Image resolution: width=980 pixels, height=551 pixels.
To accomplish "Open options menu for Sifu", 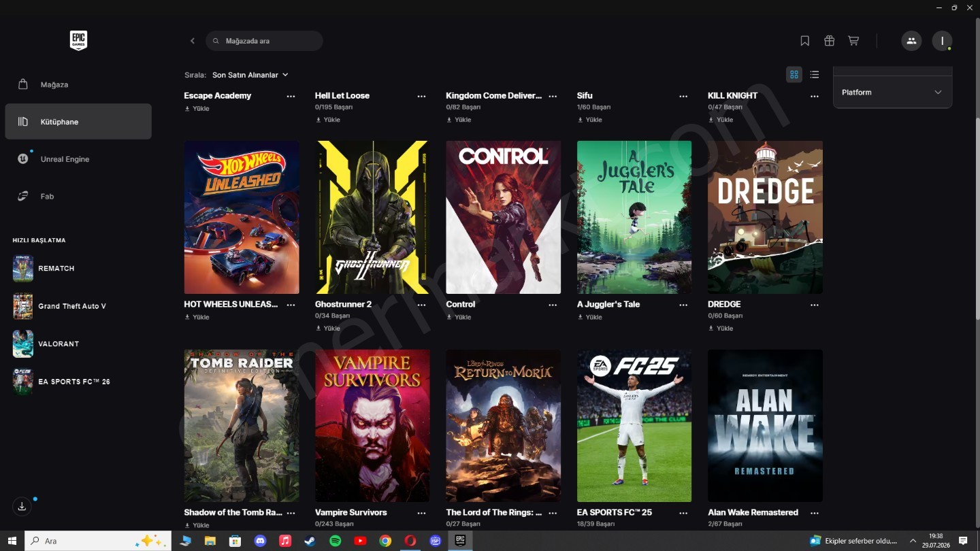I will tap(683, 97).
